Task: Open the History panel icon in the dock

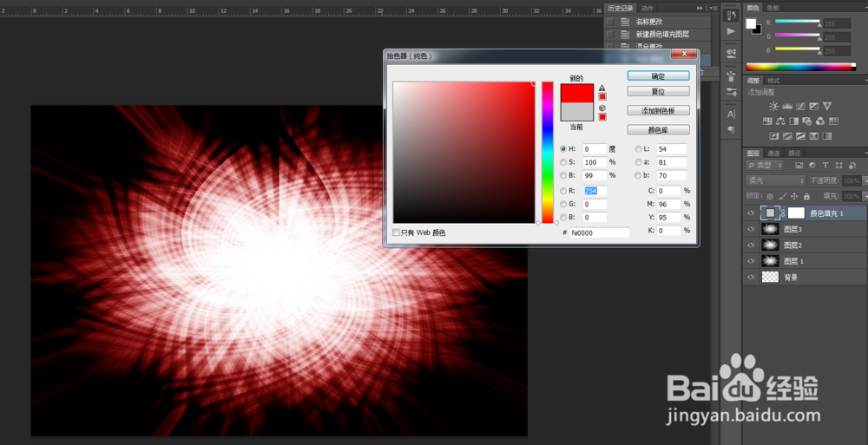Action: click(x=731, y=15)
